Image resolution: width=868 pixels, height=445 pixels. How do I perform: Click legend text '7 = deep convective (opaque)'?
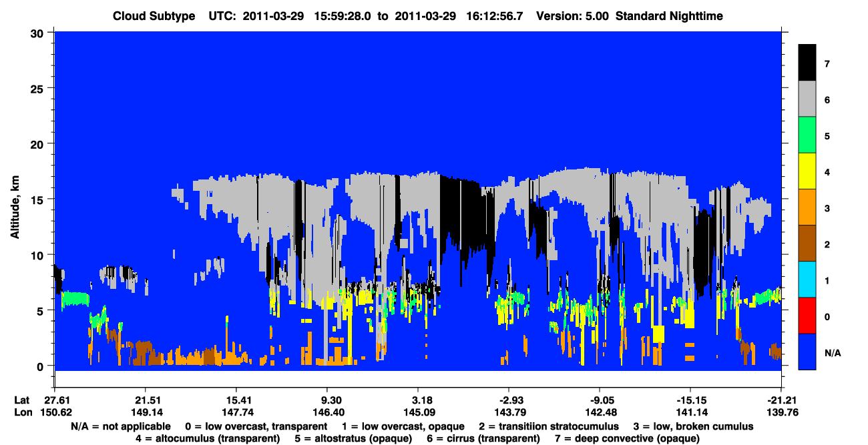(628, 438)
